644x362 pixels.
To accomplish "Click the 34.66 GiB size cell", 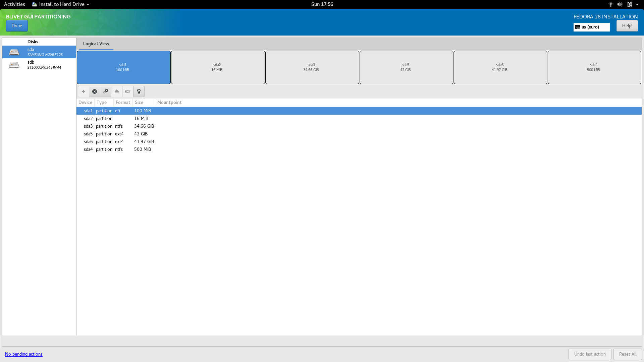I will pos(144,126).
